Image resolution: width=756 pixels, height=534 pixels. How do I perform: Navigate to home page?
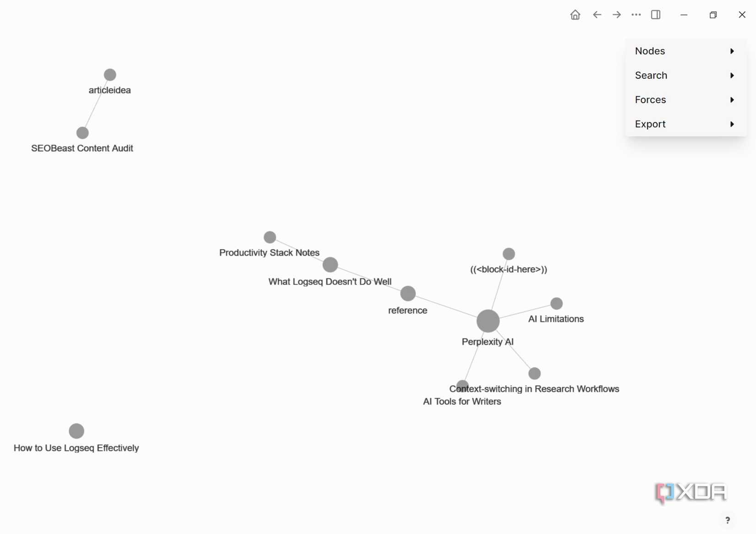575,15
